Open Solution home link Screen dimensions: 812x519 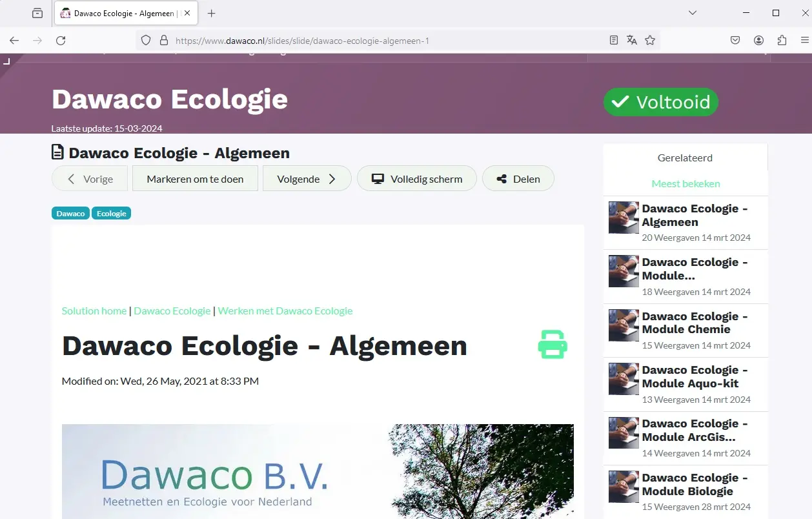tap(94, 310)
